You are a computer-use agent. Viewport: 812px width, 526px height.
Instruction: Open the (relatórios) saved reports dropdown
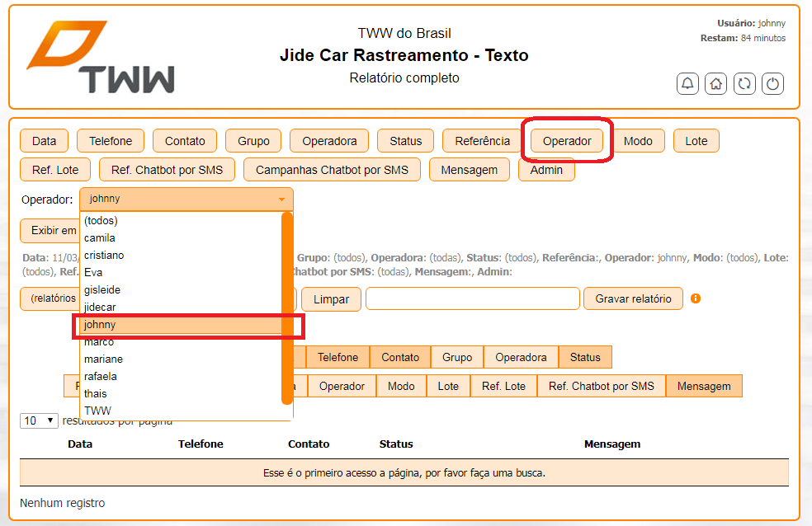pyautogui.click(x=50, y=298)
